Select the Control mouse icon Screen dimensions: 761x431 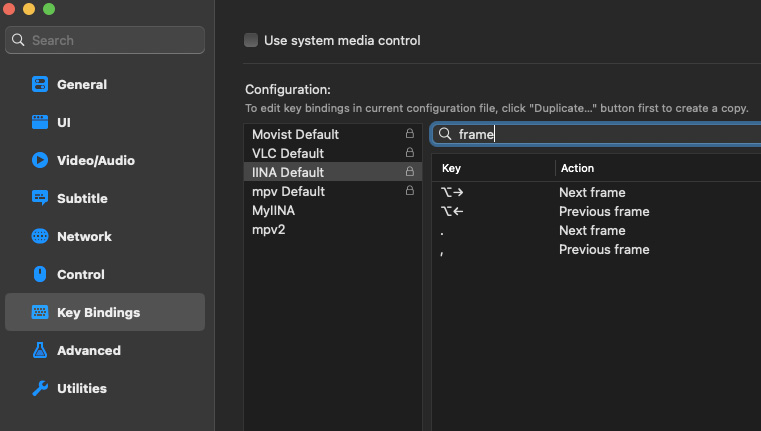click(40, 275)
